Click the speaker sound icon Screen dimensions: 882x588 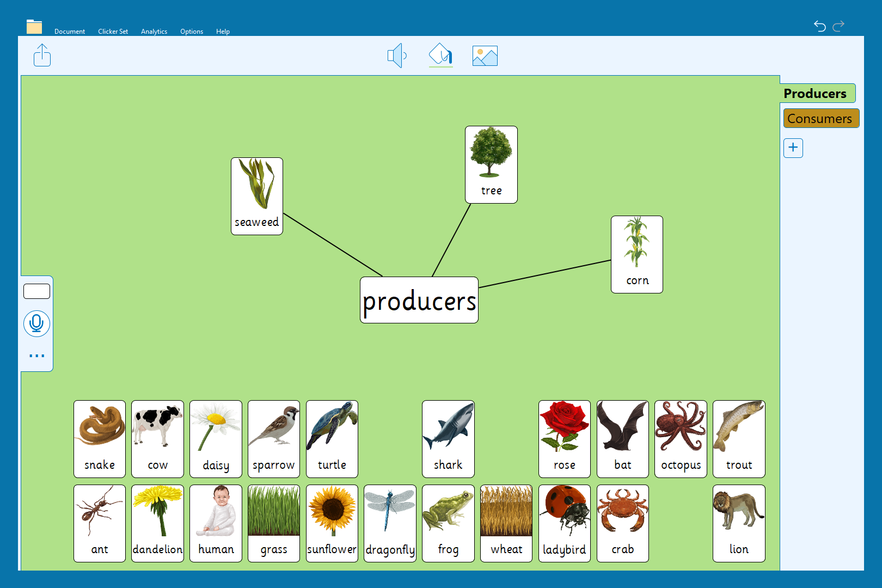pyautogui.click(x=396, y=56)
